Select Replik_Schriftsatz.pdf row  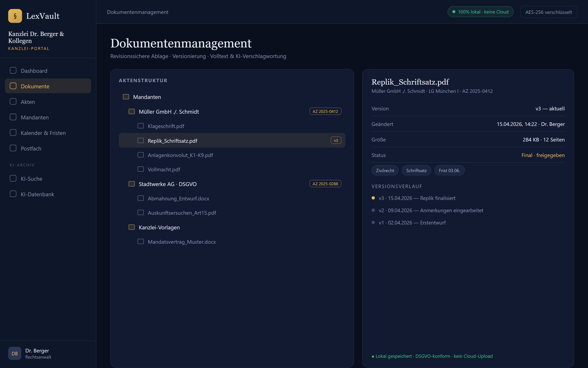click(x=232, y=140)
